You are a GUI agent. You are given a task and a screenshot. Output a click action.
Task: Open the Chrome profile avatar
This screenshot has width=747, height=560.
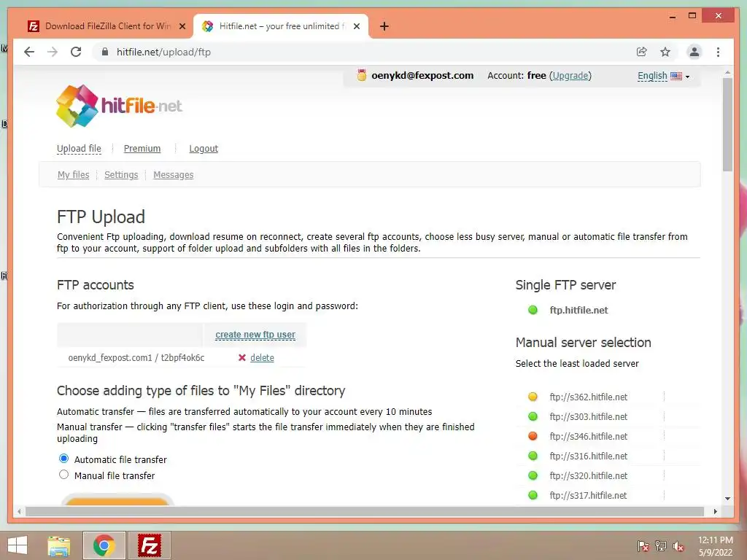point(694,52)
